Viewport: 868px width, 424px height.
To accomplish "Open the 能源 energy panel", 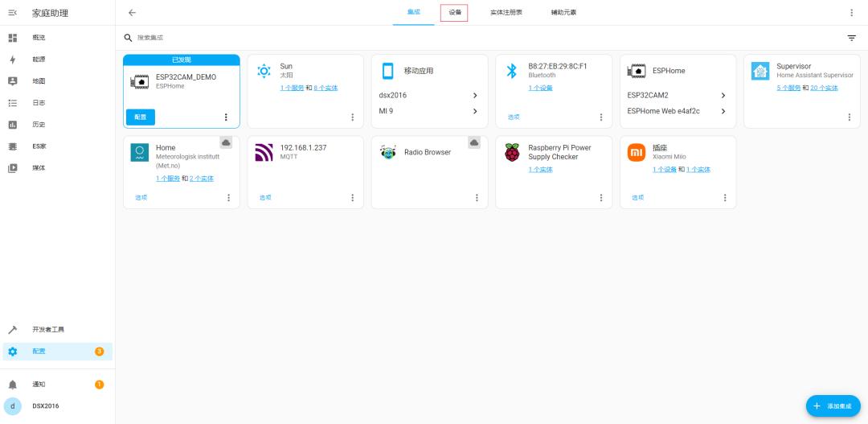I will pyautogui.click(x=58, y=60).
